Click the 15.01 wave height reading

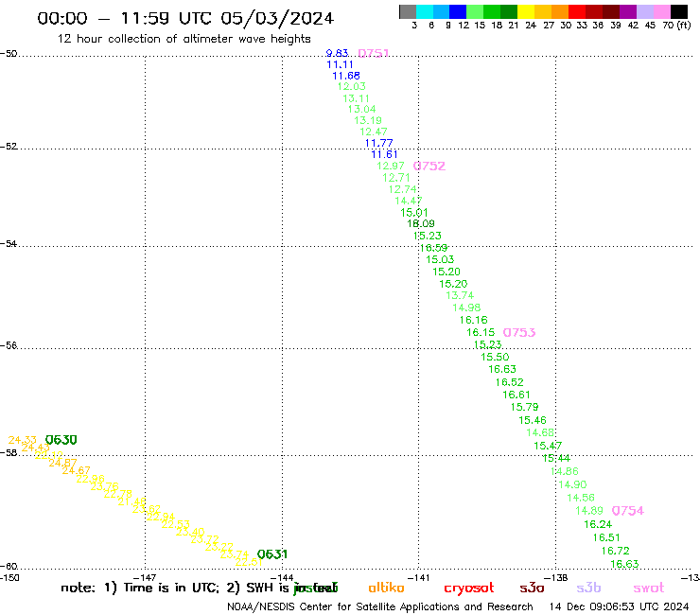(413, 213)
